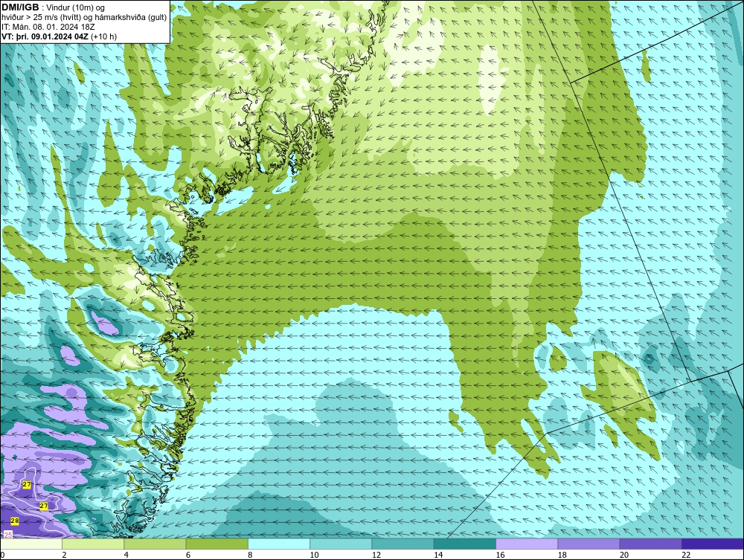The image size is (744, 560).
Task: Select the darkest purple swatch after 22
Action: pyautogui.click(x=713, y=544)
